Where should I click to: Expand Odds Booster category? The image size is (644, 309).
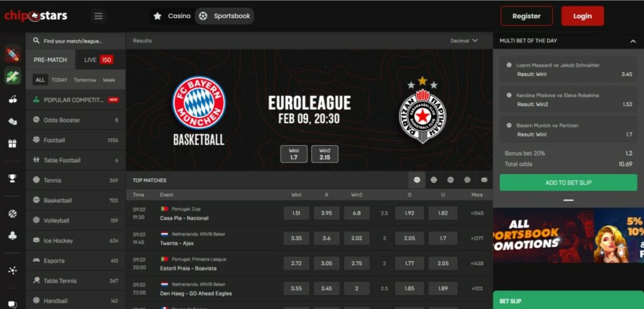[x=75, y=120]
